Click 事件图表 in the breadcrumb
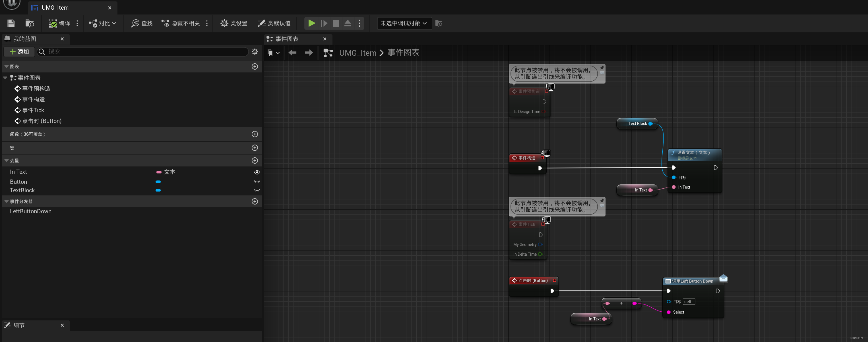This screenshot has height=342, width=868. [403, 53]
